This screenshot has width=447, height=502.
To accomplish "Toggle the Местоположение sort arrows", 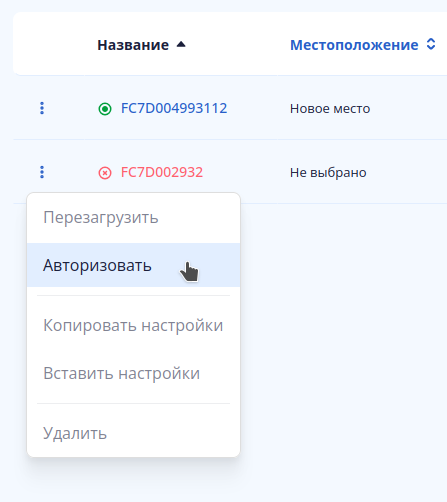I will point(431,44).
